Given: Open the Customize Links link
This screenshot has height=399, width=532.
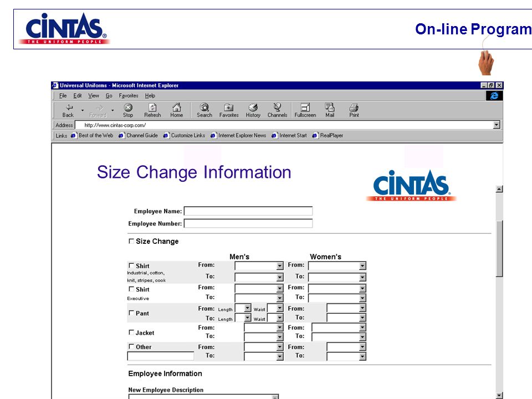Looking at the screenshot, I should (x=188, y=135).
